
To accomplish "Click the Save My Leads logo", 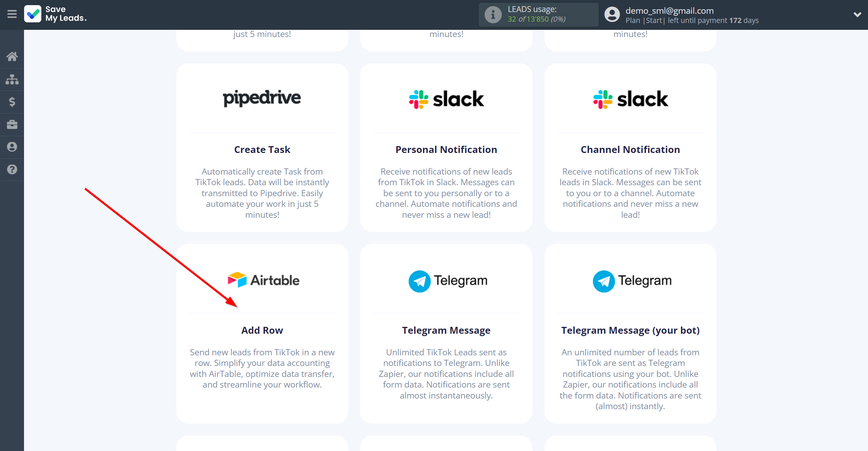I will coord(56,14).
